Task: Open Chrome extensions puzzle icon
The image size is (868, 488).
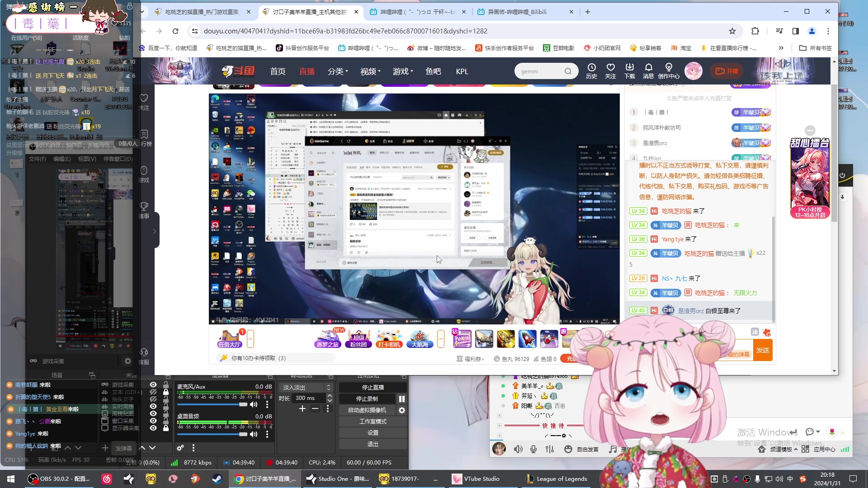Action: click(x=755, y=31)
